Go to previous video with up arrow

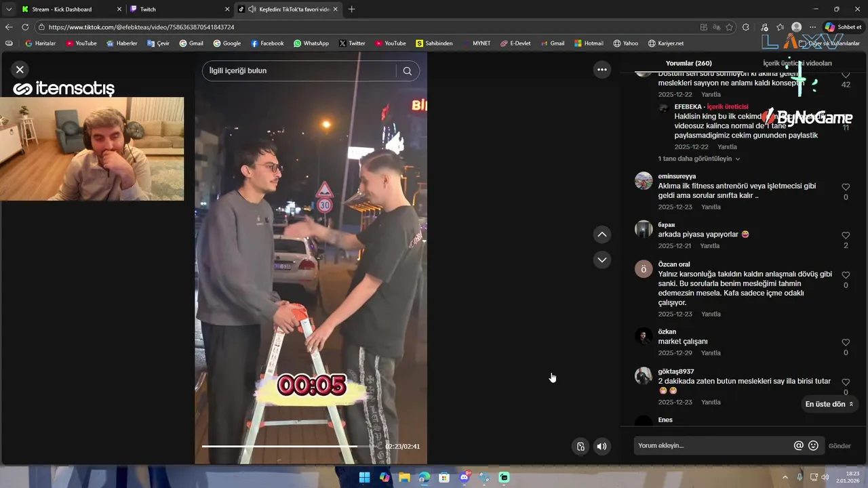click(601, 235)
